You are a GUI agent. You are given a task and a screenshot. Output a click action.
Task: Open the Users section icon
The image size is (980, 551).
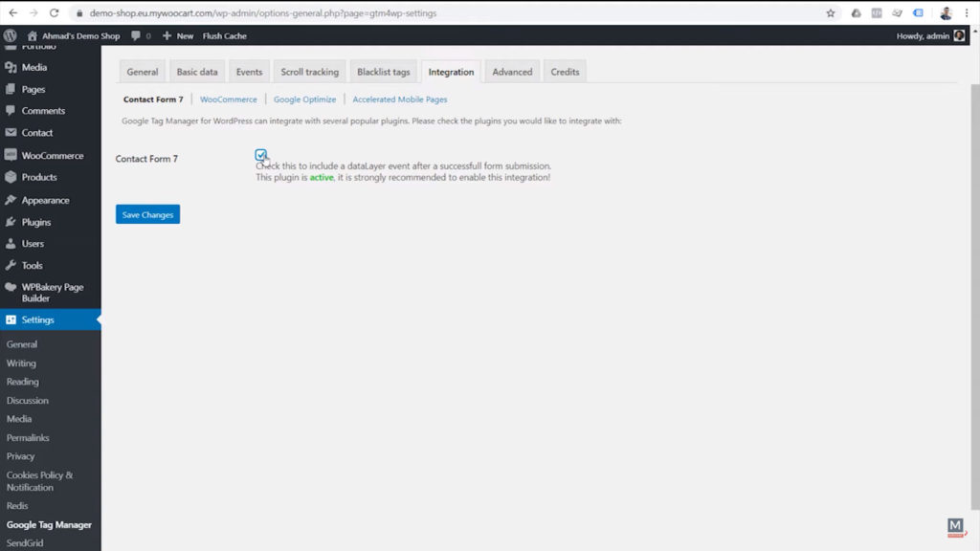[13, 243]
